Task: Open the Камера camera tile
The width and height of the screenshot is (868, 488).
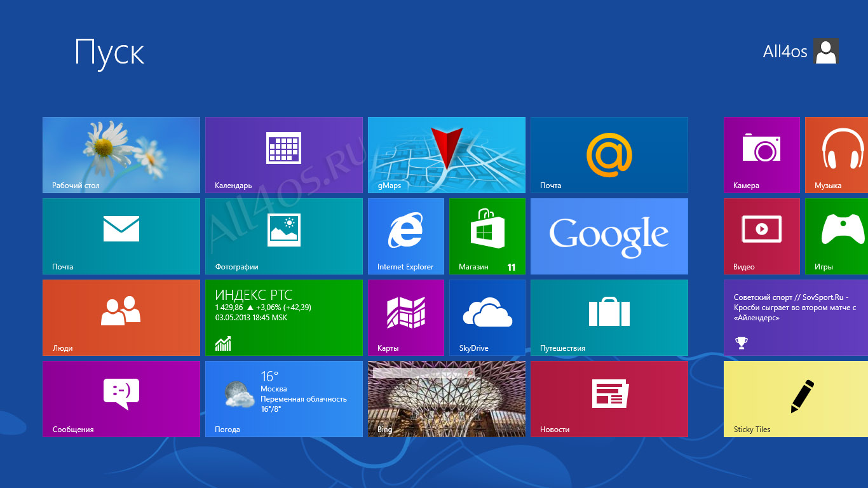Action: (762, 155)
